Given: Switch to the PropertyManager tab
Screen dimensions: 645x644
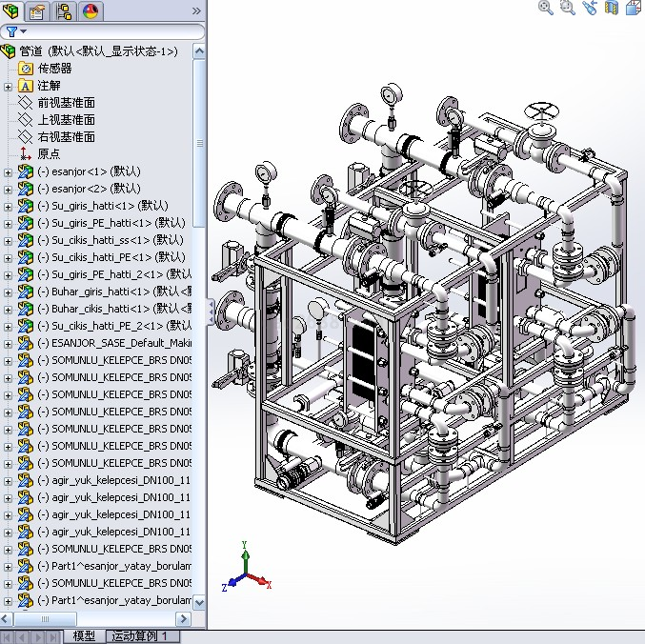Looking at the screenshot, I should pos(37,11).
